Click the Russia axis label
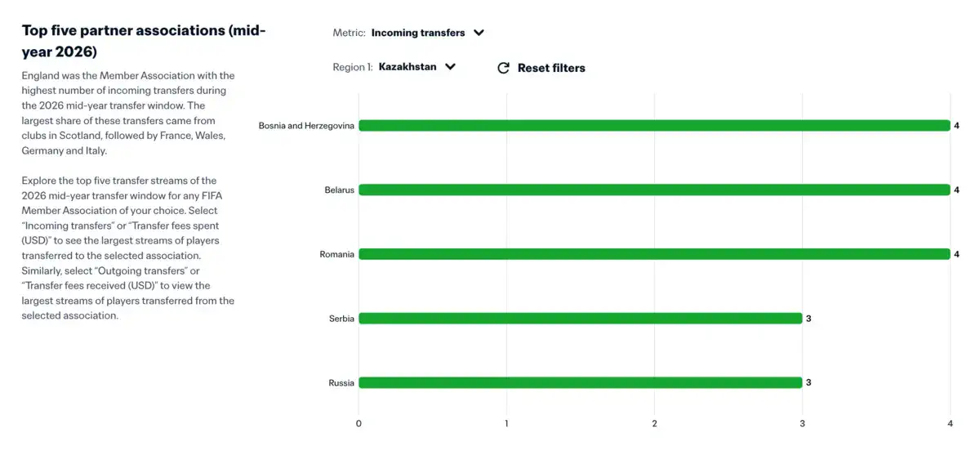This screenshot has height=469, width=980. coord(341,382)
